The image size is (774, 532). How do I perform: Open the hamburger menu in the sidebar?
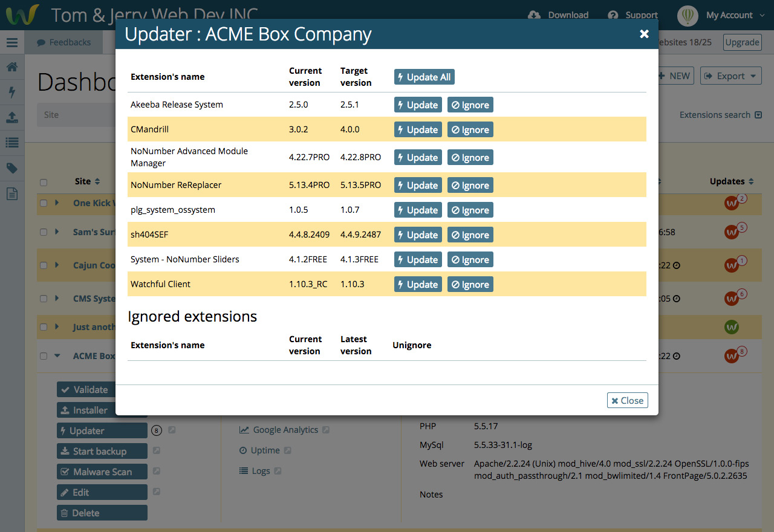click(12, 43)
